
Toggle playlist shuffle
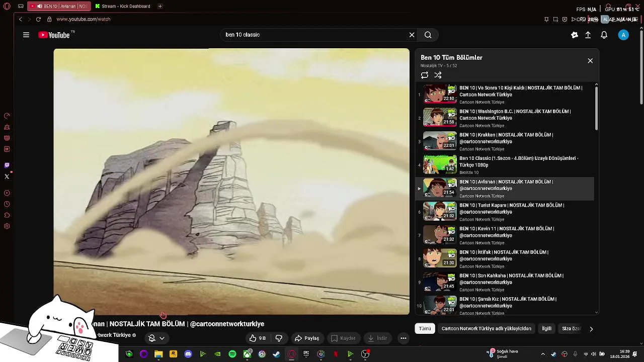tap(438, 75)
